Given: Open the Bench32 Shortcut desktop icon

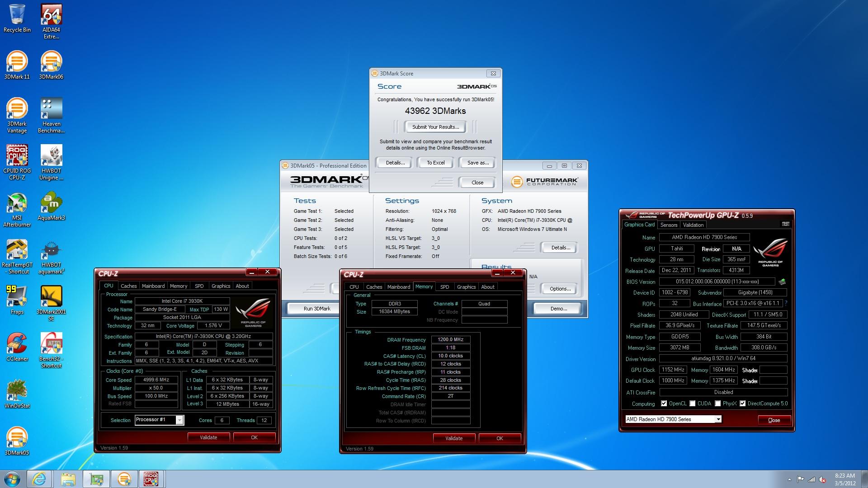Looking at the screenshot, I should (x=51, y=350).
